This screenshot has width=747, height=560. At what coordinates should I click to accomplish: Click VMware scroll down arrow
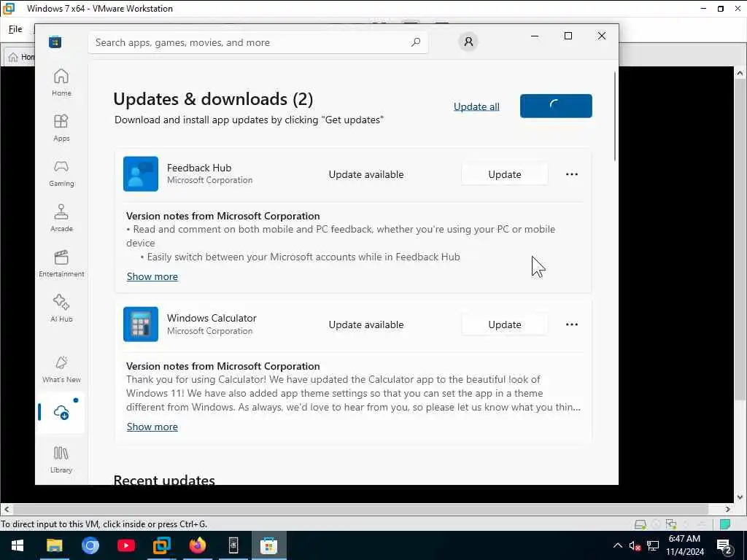click(x=740, y=497)
